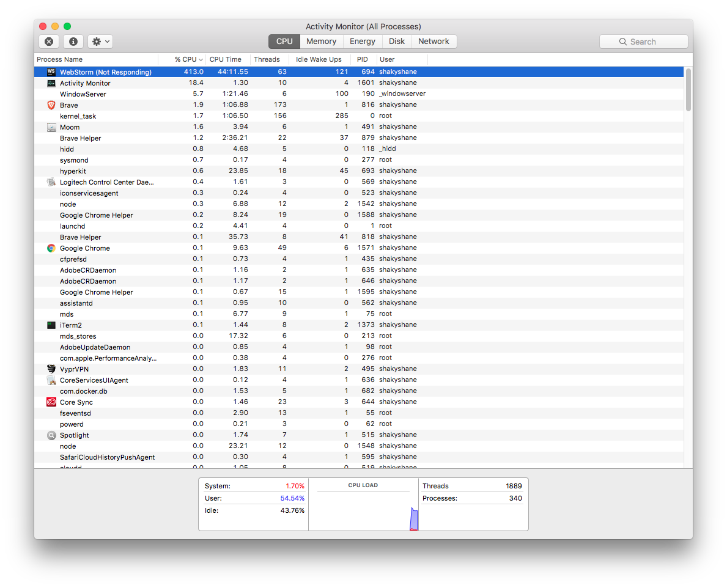727x588 pixels.
Task: Switch to the Network tab
Action: coord(434,41)
